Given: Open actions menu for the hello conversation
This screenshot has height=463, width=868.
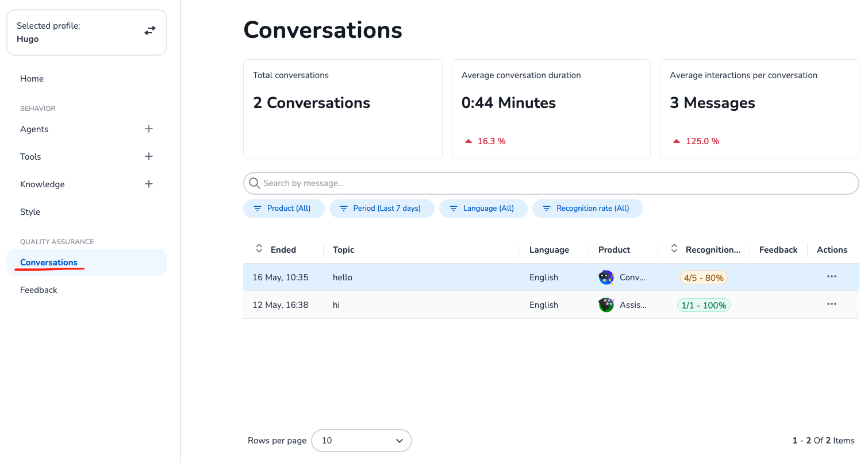Looking at the screenshot, I should coord(831,277).
